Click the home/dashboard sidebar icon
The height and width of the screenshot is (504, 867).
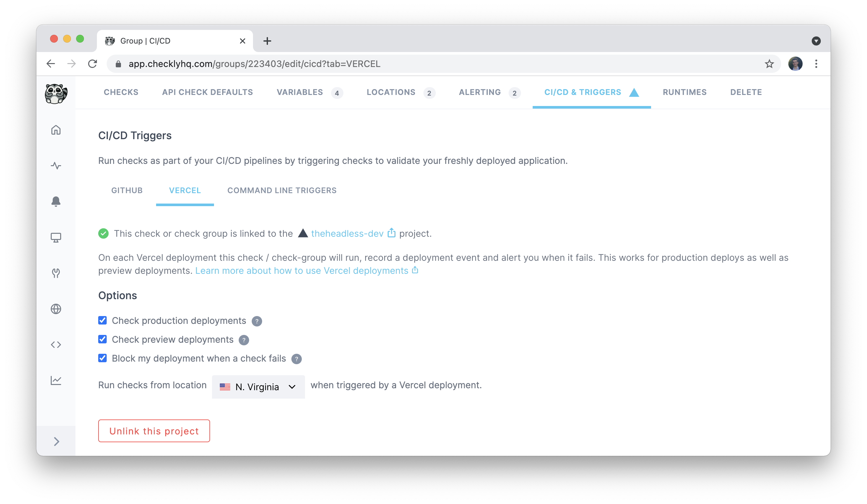57,129
